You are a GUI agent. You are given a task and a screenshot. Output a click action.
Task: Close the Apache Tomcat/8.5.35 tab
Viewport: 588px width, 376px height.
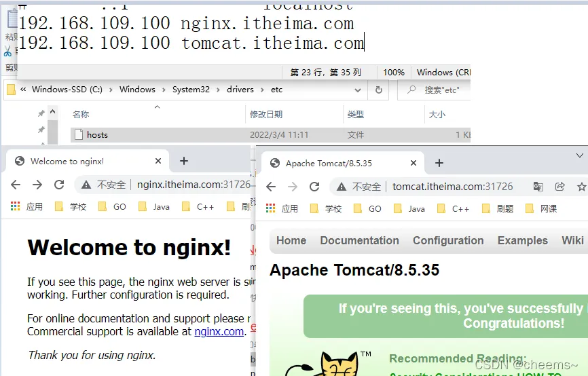[414, 163]
